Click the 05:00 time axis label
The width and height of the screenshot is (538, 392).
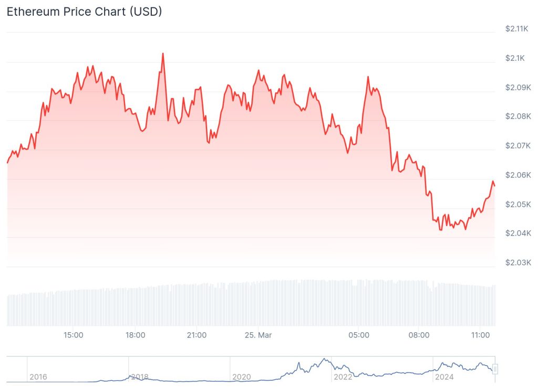[x=358, y=335]
